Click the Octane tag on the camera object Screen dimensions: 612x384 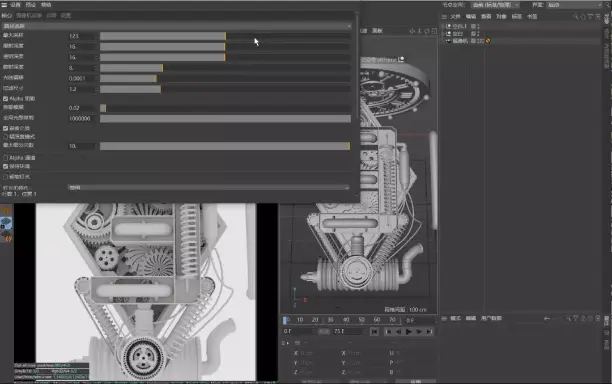pos(488,41)
